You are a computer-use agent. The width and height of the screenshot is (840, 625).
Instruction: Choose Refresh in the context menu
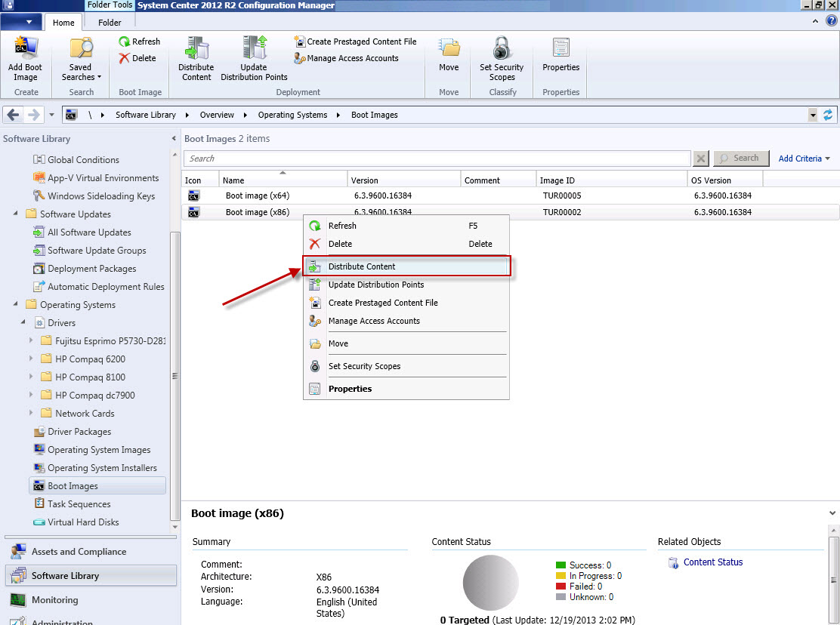[406, 226]
